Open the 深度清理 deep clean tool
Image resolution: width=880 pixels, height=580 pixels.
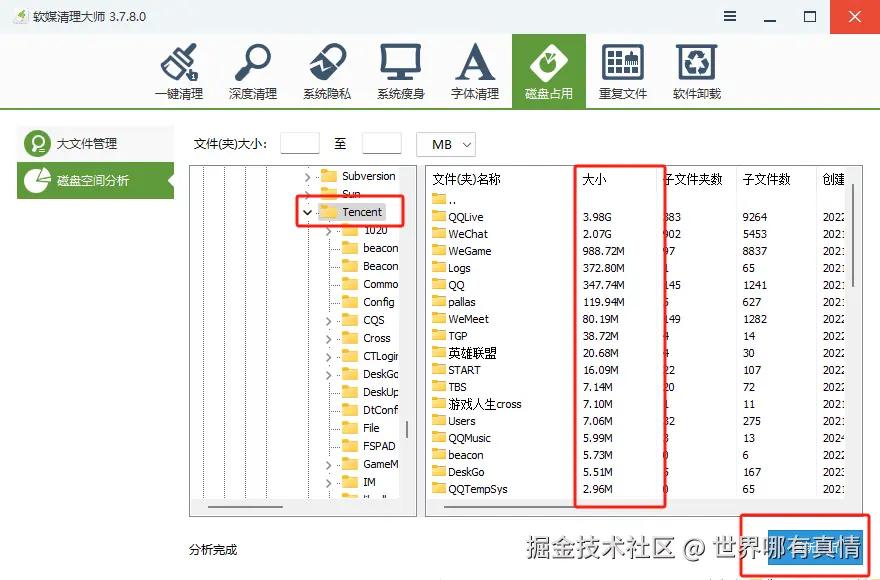[x=253, y=71]
